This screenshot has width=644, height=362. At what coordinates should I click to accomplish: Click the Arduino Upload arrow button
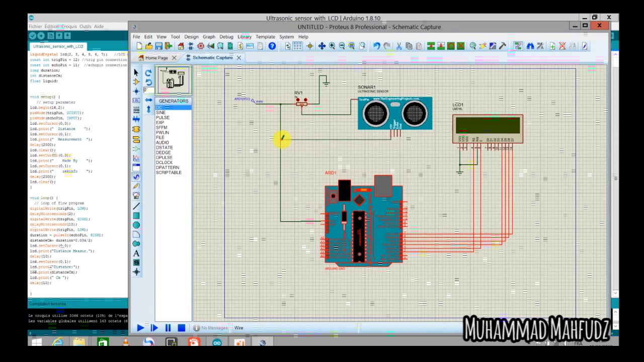[x=41, y=36]
